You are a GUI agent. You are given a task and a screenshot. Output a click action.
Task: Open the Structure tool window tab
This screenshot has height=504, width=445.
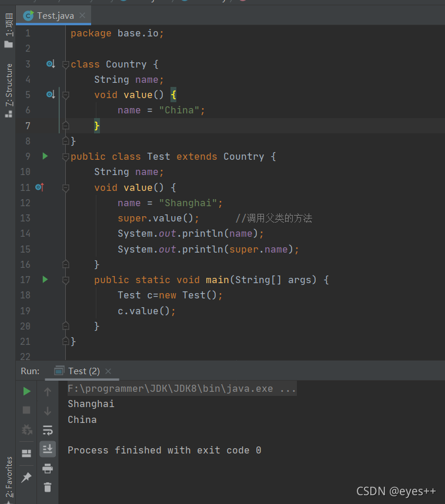point(9,90)
